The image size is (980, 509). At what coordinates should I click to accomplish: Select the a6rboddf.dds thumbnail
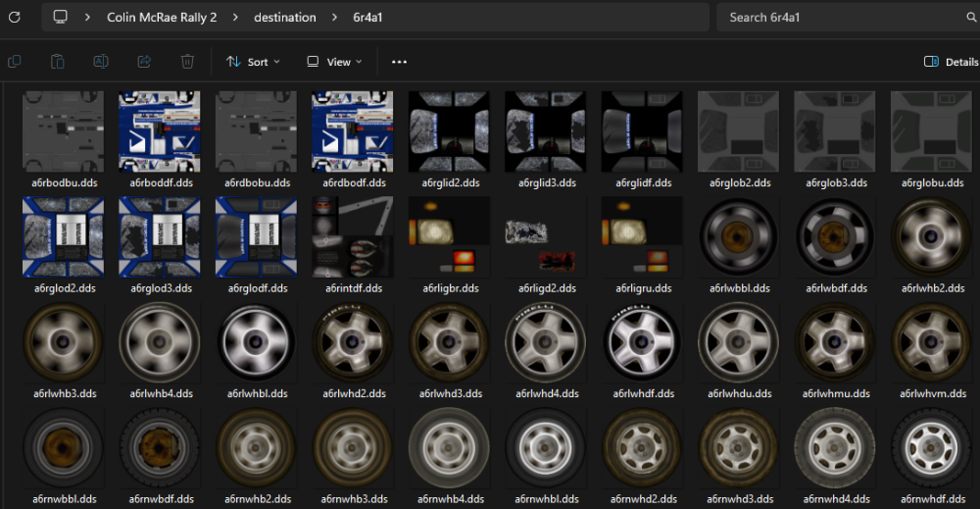point(160,140)
